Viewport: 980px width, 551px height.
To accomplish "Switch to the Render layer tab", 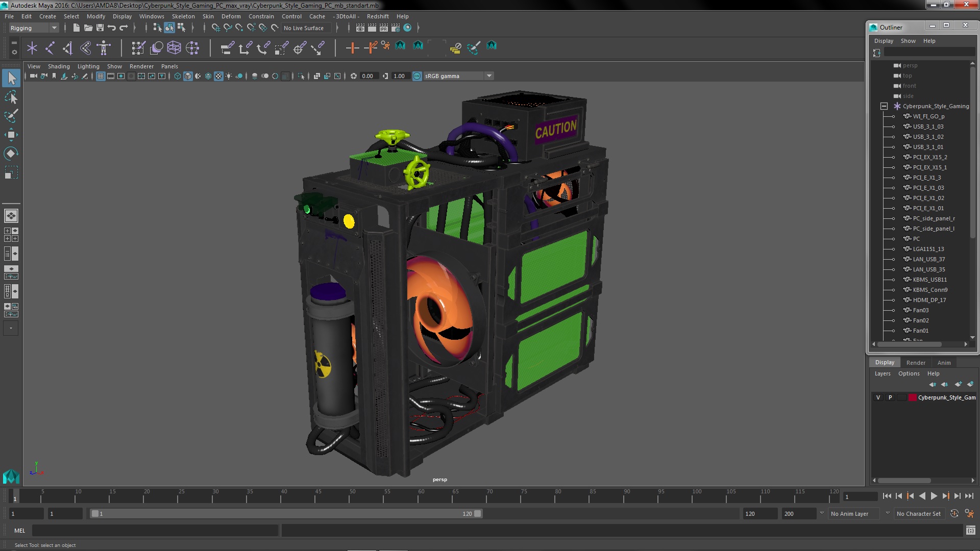I will pos(916,363).
